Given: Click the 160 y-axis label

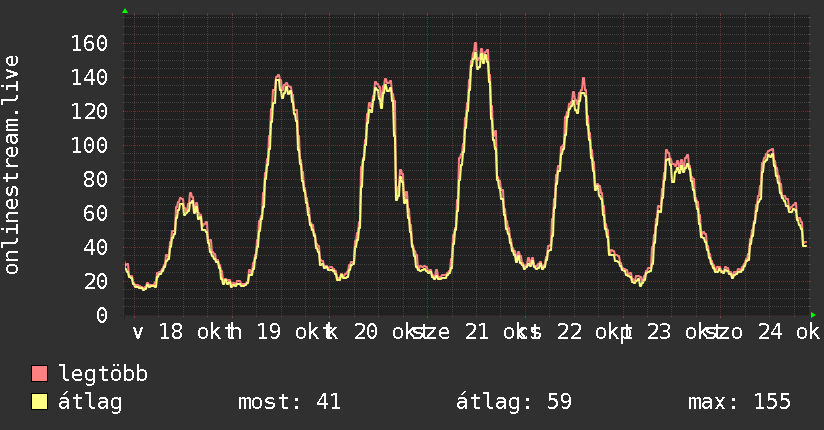Looking at the screenshot, I should 89,44.
